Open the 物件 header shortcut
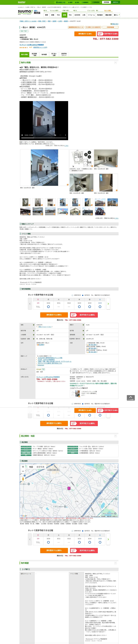The height and width of the screenshot is (644, 138). [x=70, y=2]
